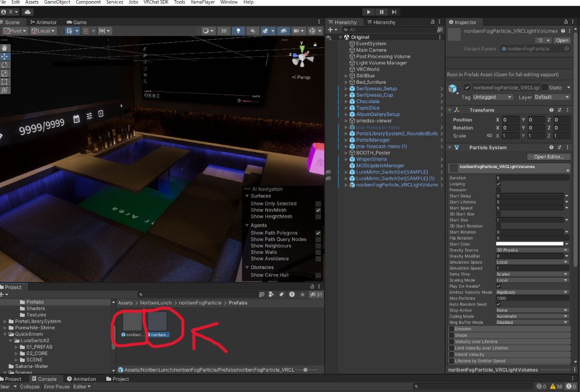Click the calendar icon in the scene view
This screenshot has width=580, height=392.
(x=76, y=119)
